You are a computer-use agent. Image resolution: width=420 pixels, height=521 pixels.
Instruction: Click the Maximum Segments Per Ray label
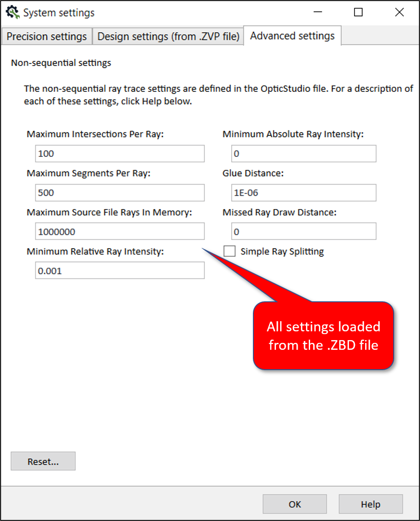(x=89, y=173)
